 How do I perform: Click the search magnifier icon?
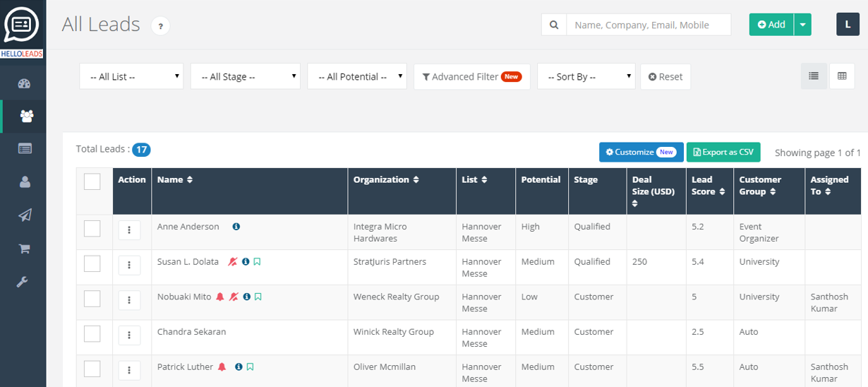pyautogui.click(x=554, y=25)
